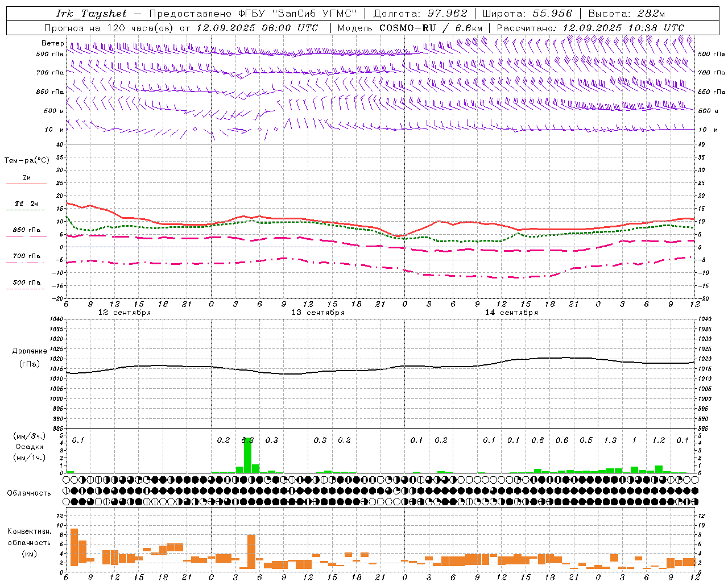Click the 500 гПа temperature legend entry
This screenshot has width=728, height=582.
click(x=27, y=282)
